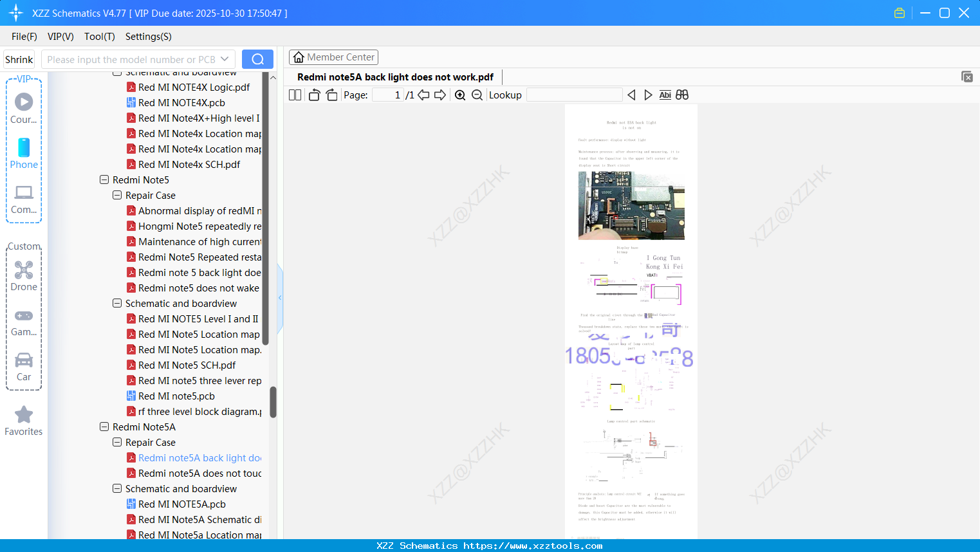Screen dimensions: 980x552
Task: Open the Member Center
Action: click(333, 57)
